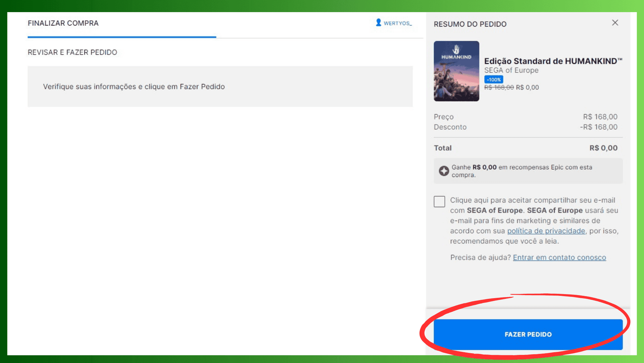Click the blue checkout progress bar
The image size is (644, 363).
click(122, 37)
